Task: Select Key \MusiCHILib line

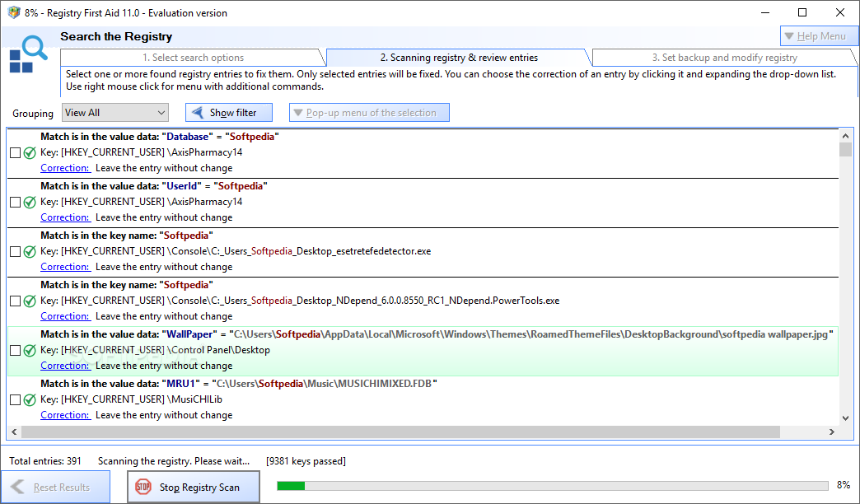Action: [x=131, y=399]
